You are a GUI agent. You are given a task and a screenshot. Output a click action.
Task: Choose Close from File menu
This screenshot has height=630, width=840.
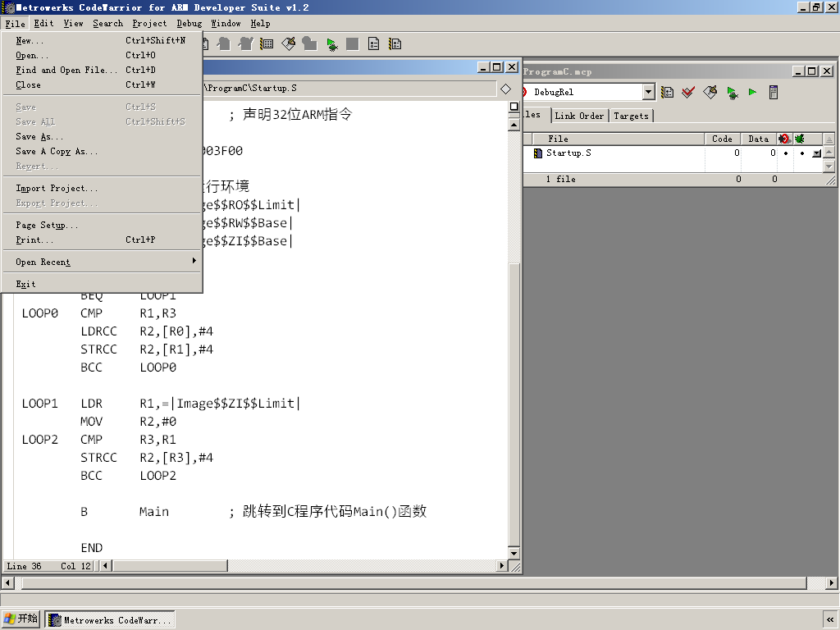102,84
